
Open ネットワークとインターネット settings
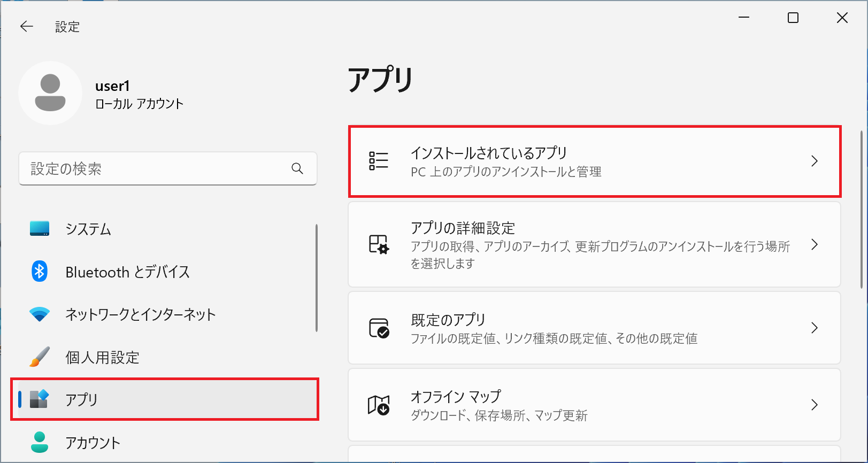click(x=166, y=314)
